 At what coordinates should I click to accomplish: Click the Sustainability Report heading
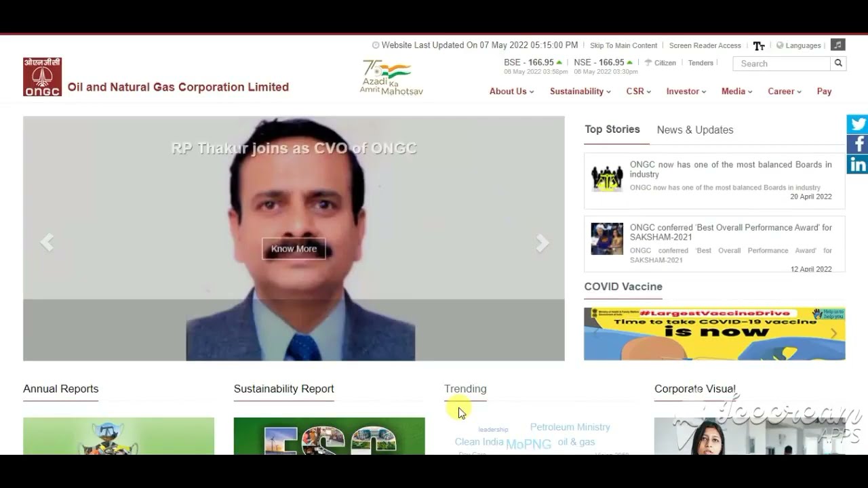[x=283, y=389]
